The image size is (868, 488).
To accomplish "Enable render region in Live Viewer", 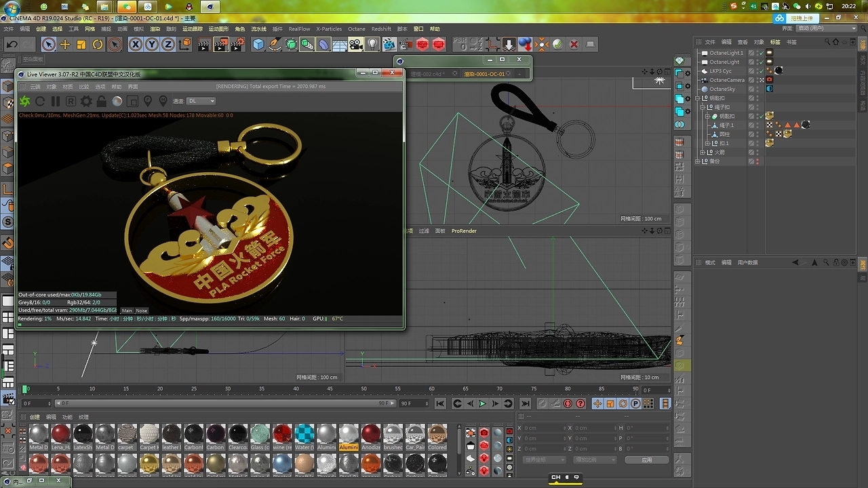I will point(132,101).
